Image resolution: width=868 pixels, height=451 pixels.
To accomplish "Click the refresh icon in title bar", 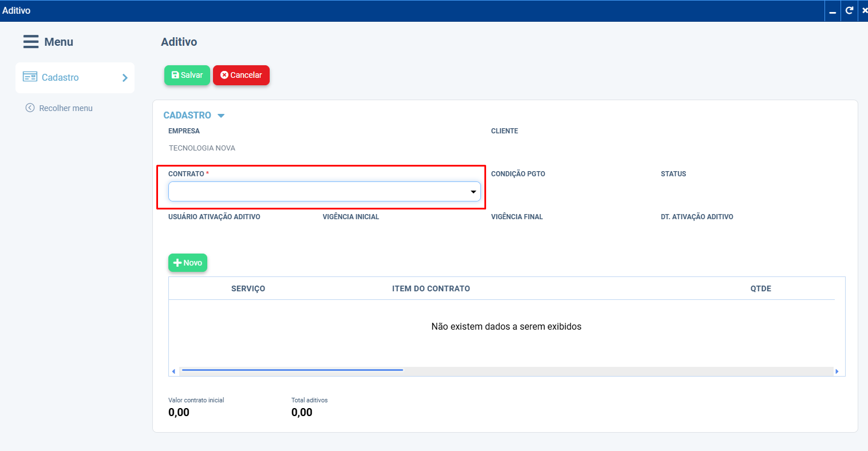I will point(849,10).
